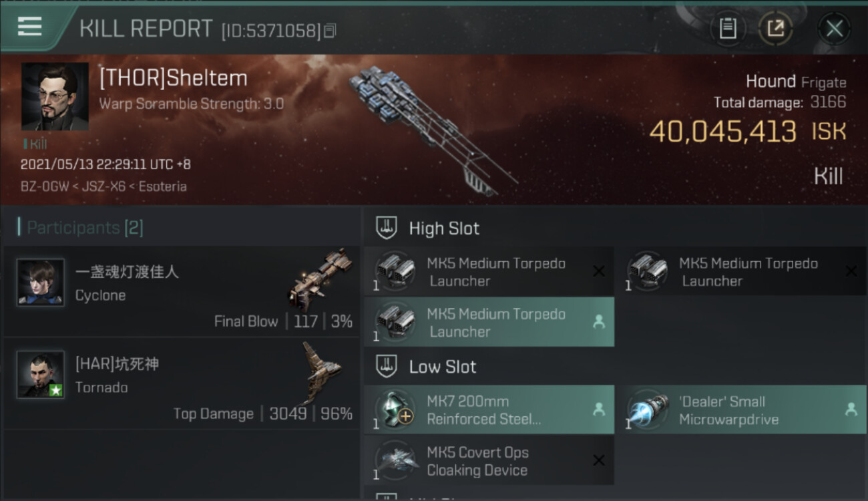Select the Tornado ship icon
The image size is (868, 501).
pyautogui.click(x=321, y=372)
